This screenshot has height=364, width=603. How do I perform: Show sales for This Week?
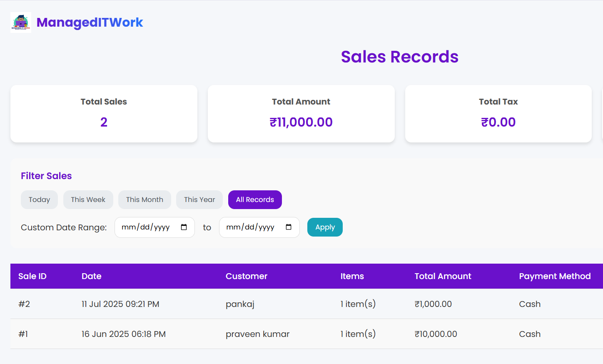tap(88, 200)
